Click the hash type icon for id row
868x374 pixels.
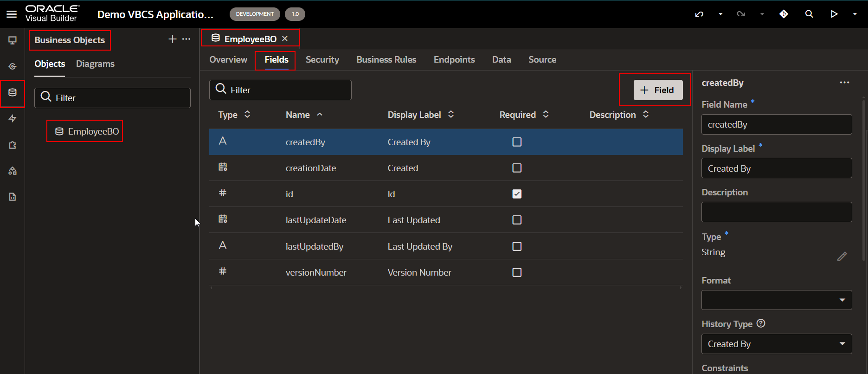click(x=223, y=193)
